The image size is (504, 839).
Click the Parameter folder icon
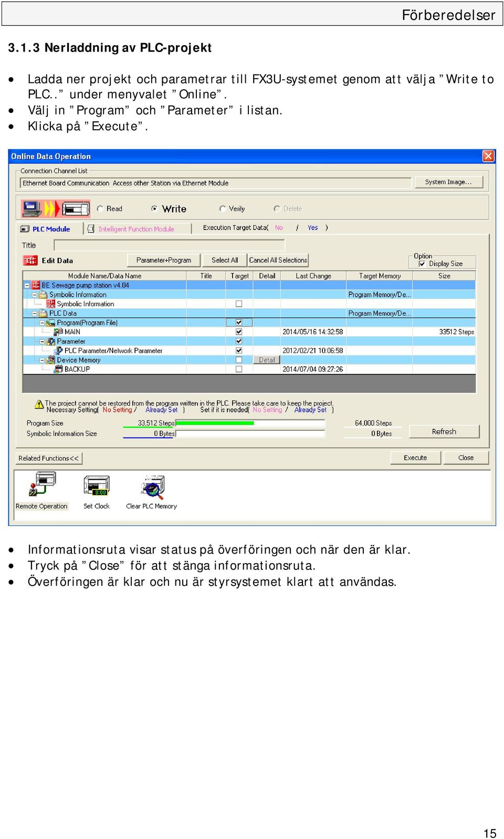pos(51,341)
